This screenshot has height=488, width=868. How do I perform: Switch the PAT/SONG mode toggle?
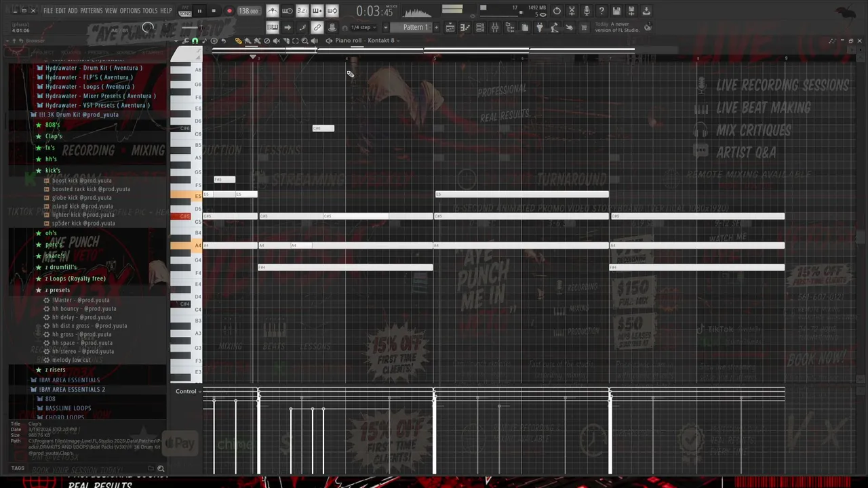(185, 11)
